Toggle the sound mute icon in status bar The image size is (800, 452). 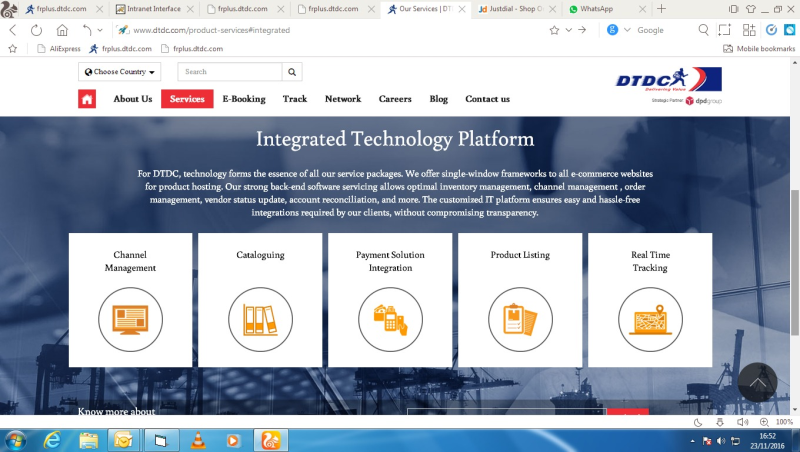[x=742, y=422]
